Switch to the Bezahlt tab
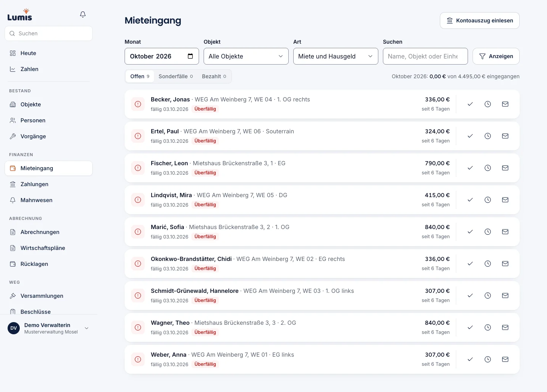547x392 pixels. click(x=214, y=76)
